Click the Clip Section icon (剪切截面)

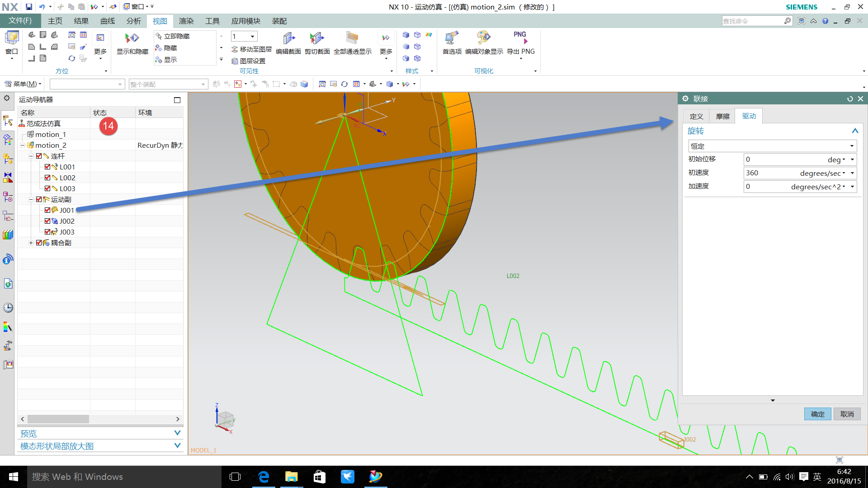[317, 43]
